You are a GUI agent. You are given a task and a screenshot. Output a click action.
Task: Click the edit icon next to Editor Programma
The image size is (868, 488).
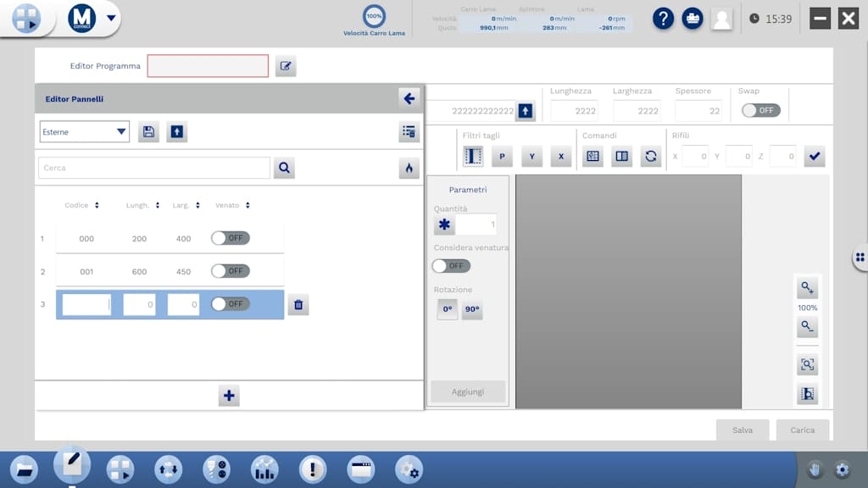pos(286,66)
